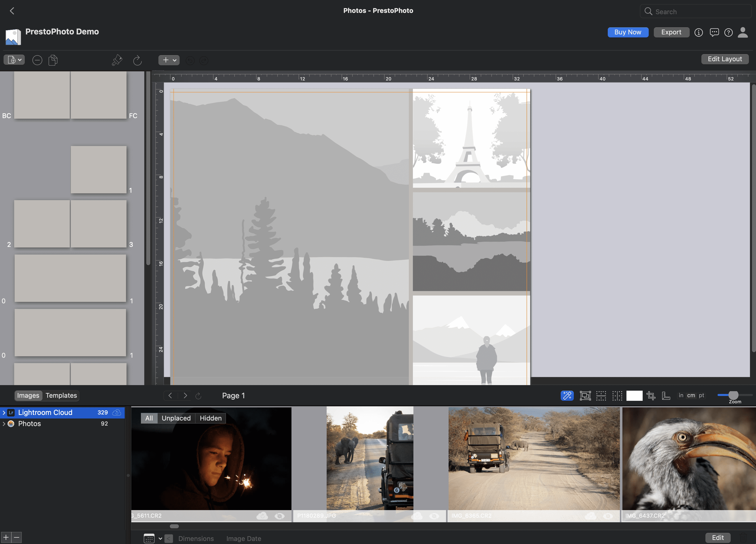The image size is (756, 544).
Task: Click the Edit Layout button
Action: pyautogui.click(x=725, y=59)
